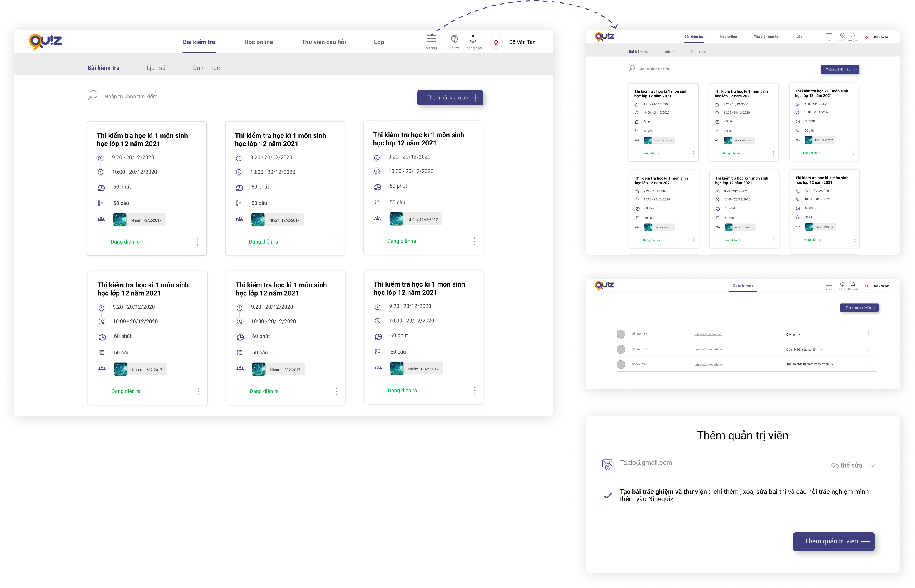Viewport: 915px width, 588px height.
Task: Open the email link in the Tạo bài trắc nghiệm và thư viện row
Action: (708, 365)
